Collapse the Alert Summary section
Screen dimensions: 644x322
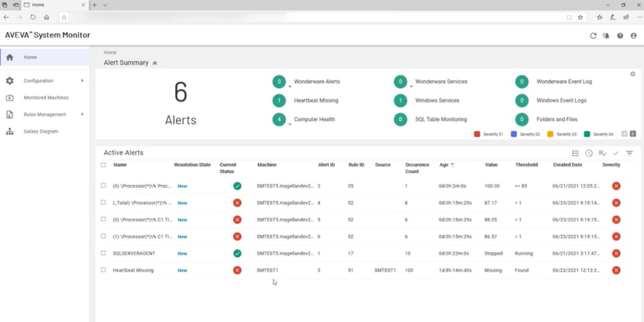tap(155, 63)
